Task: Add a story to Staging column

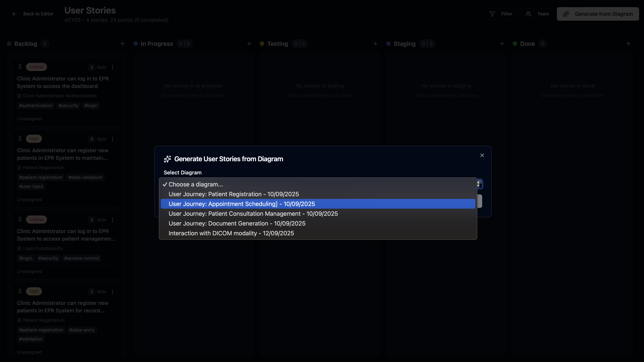Action: click(x=502, y=44)
